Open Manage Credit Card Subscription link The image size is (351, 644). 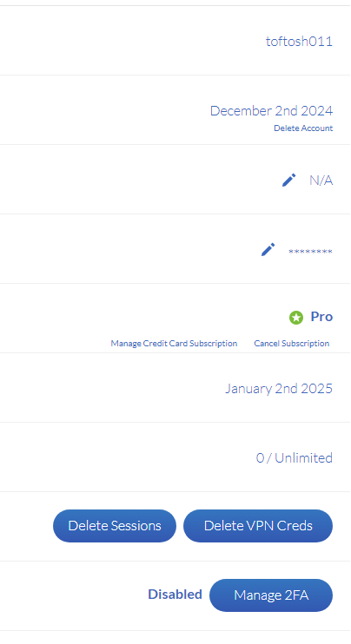tap(174, 344)
